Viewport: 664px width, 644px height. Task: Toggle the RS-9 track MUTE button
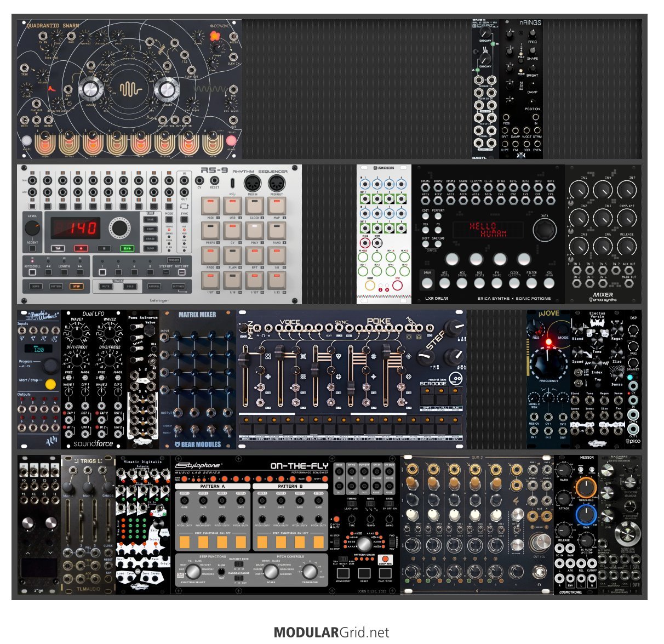point(105,286)
